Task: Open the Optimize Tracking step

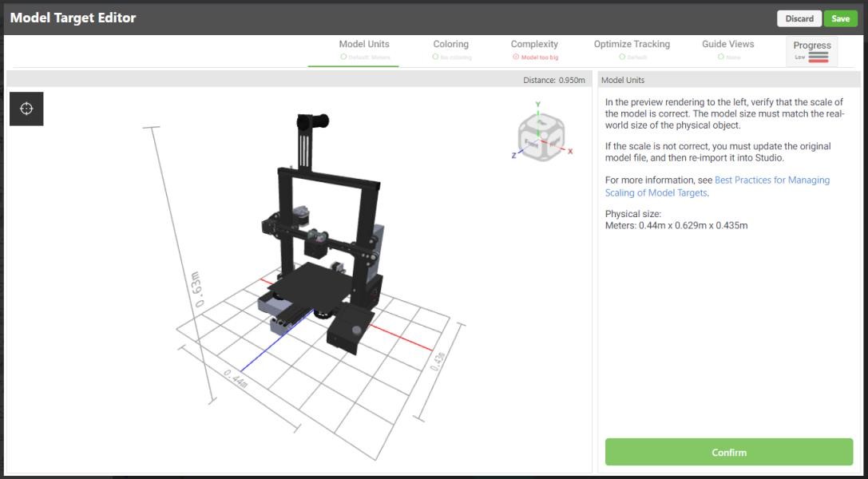Action: (x=631, y=44)
